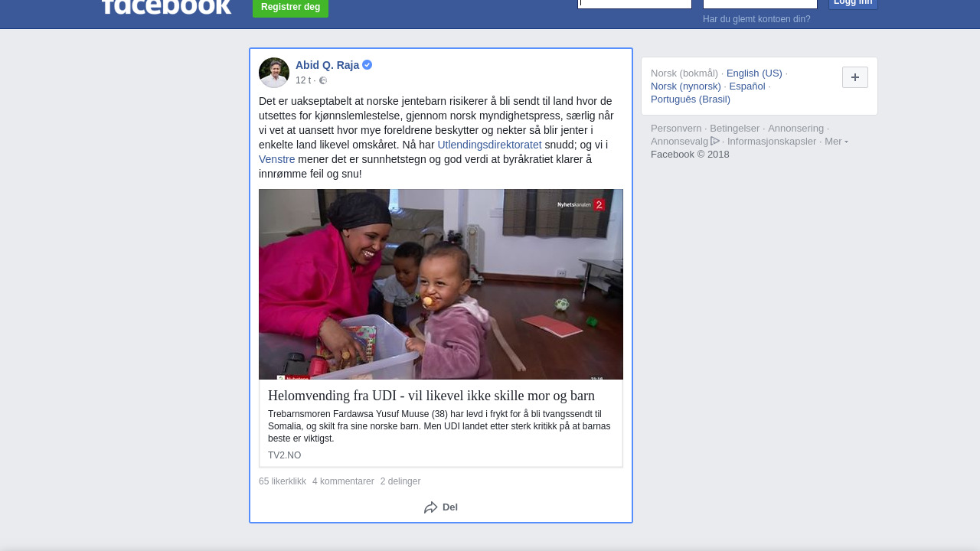Click the Logg inn button
The image size is (980, 551).
pyautogui.click(x=853, y=4)
